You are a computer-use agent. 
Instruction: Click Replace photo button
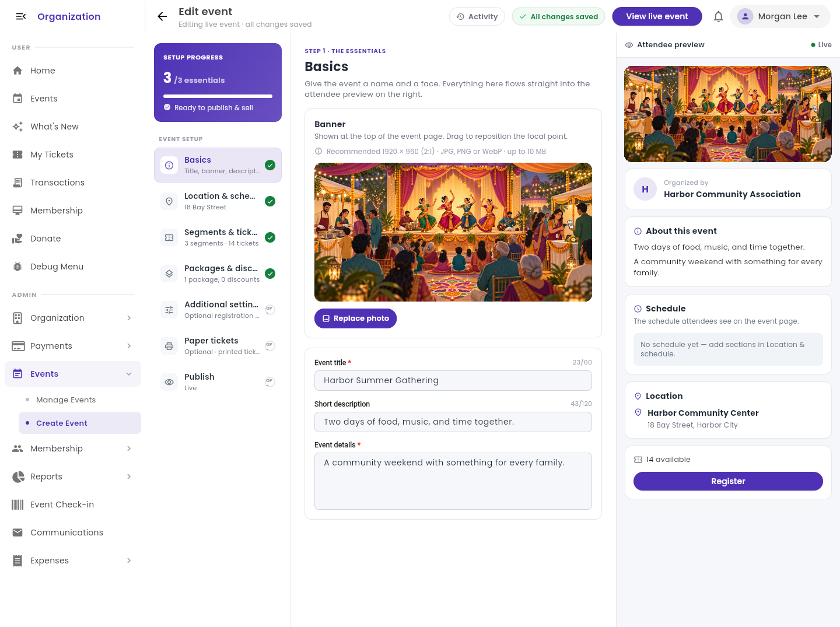click(x=355, y=318)
